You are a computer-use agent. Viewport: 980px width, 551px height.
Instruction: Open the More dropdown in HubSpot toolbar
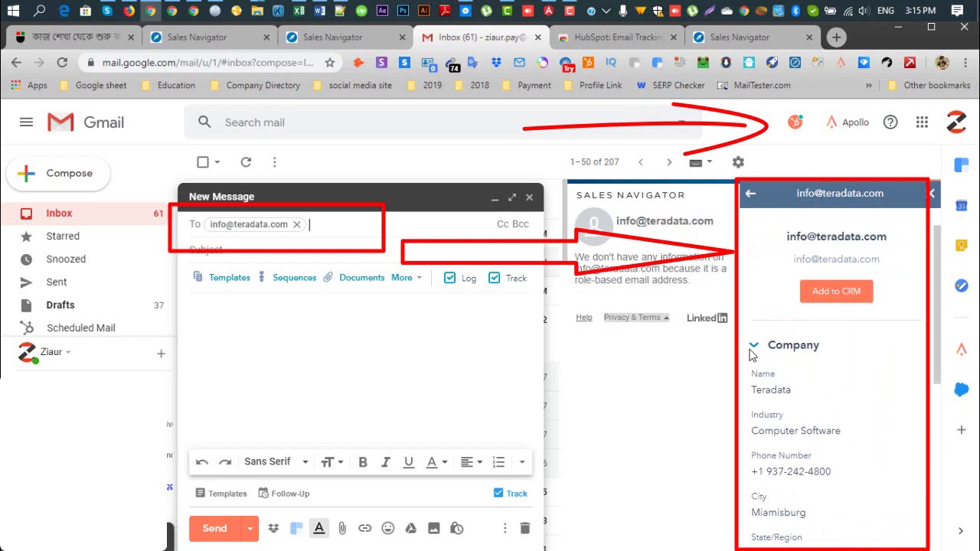point(407,278)
